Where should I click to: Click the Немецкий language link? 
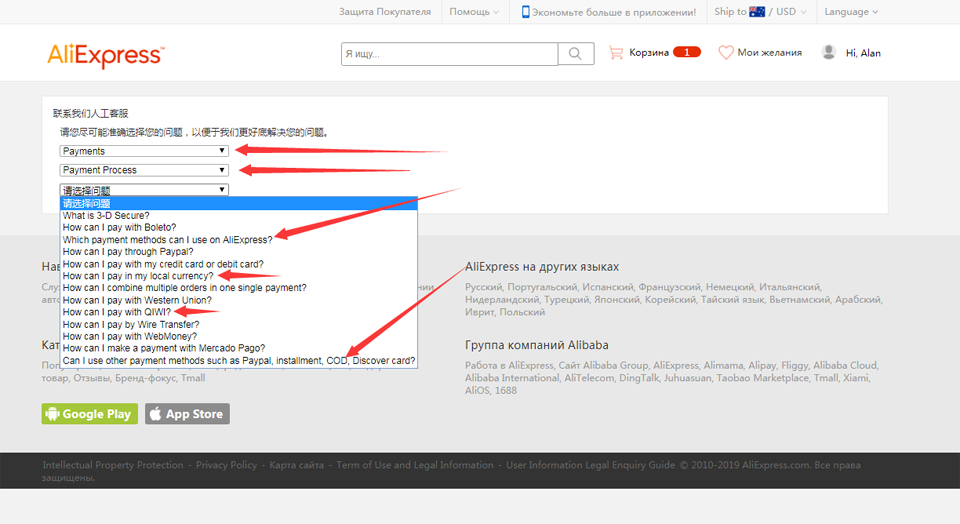pos(730,287)
